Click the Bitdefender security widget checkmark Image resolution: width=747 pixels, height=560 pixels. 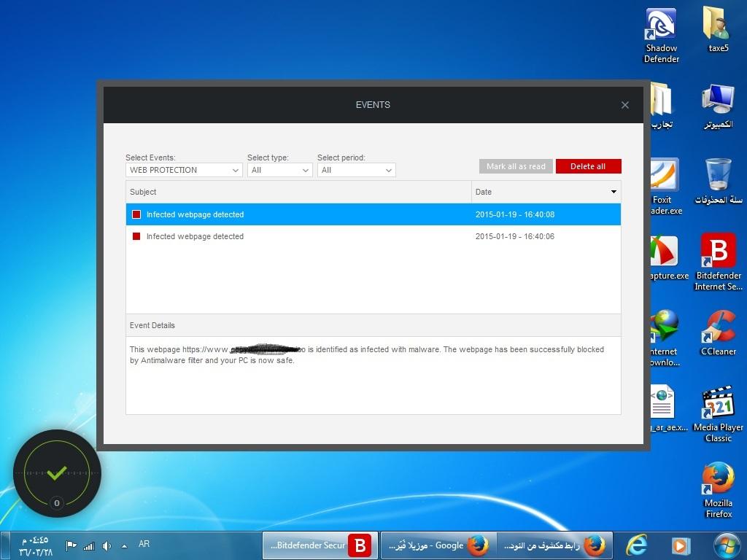57,472
